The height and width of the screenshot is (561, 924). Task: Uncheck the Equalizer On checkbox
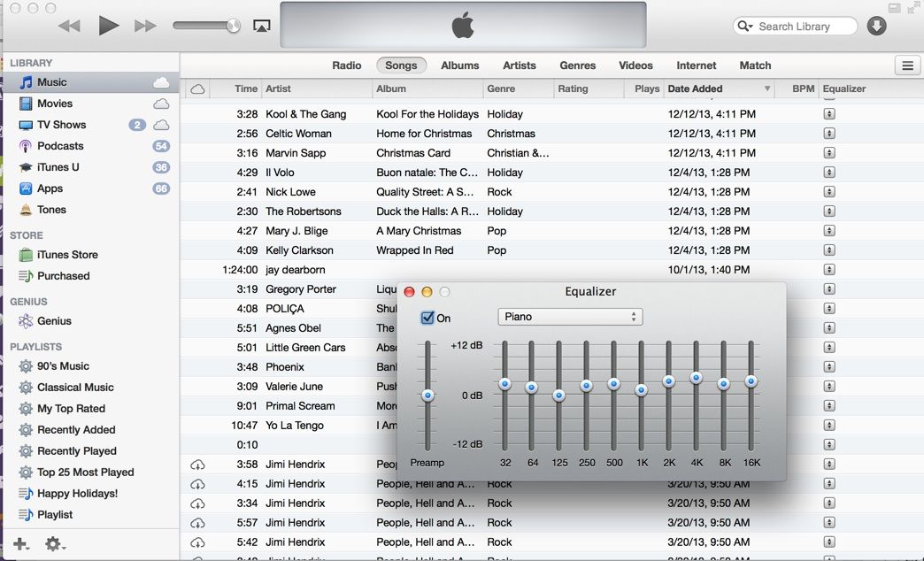click(x=427, y=318)
